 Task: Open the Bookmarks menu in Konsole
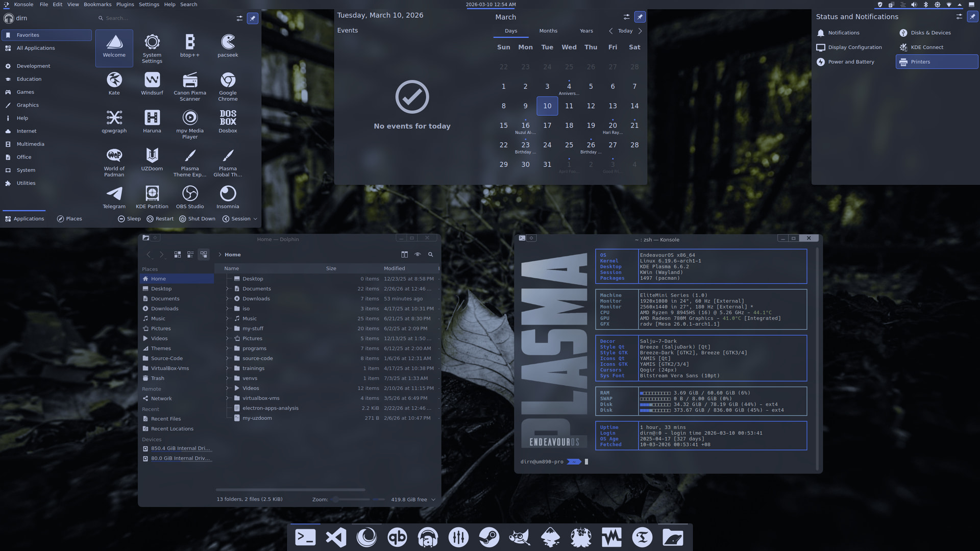click(97, 4)
